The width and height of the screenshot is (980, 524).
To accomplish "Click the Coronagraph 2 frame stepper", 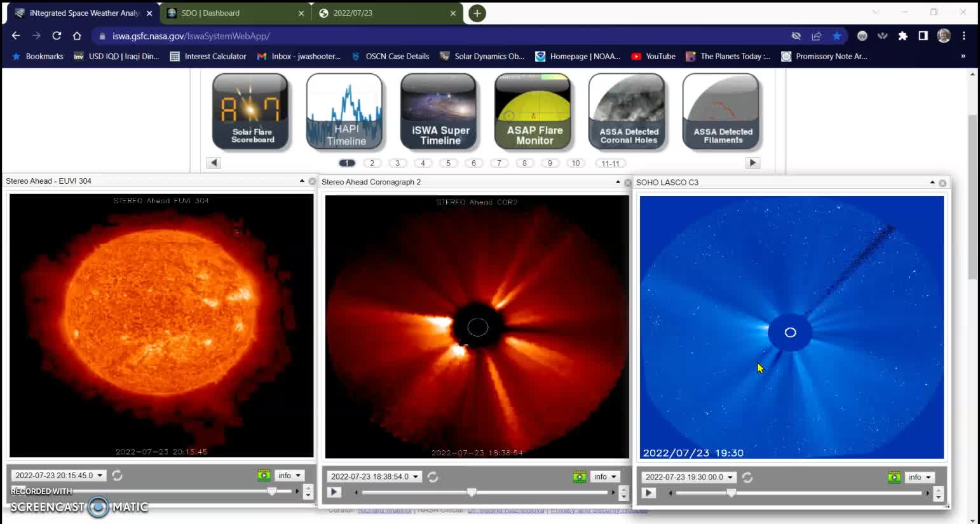I will click(623, 493).
